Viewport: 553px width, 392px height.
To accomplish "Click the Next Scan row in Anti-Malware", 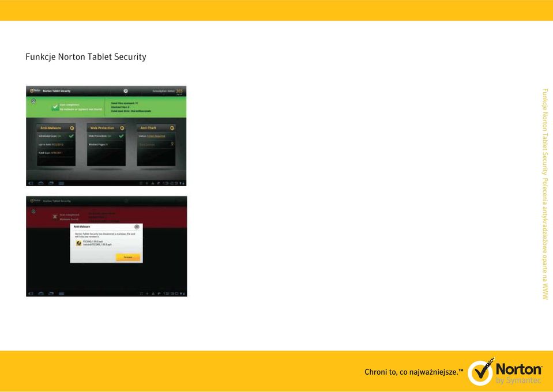I will click(x=56, y=153).
